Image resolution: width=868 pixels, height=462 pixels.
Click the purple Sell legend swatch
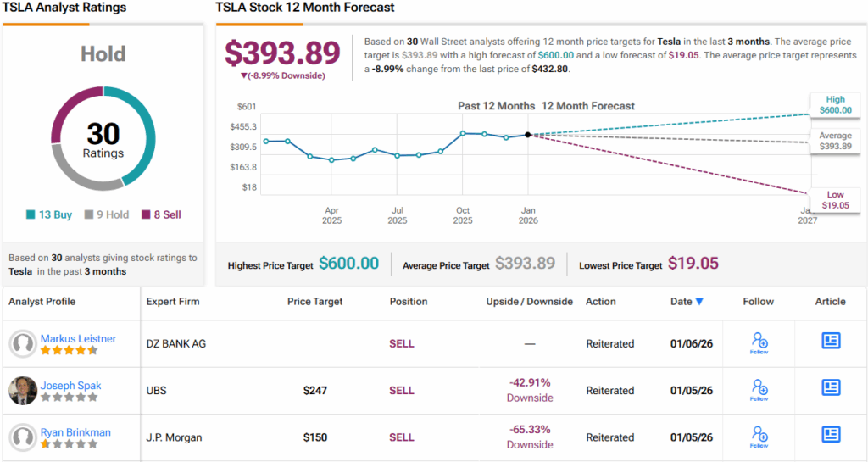(x=146, y=215)
